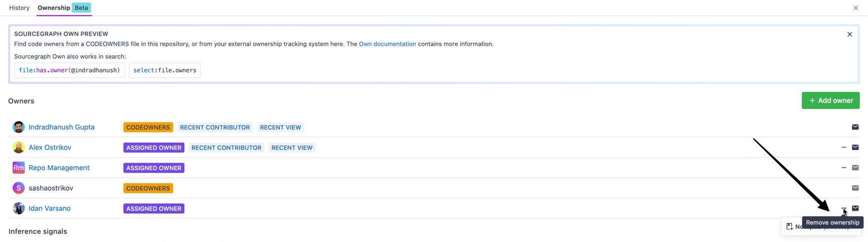The width and height of the screenshot is (868, 242).
Task: Click the Beta badge on Ownership tab
Action: pyautogui.click(x=81, y=8)
